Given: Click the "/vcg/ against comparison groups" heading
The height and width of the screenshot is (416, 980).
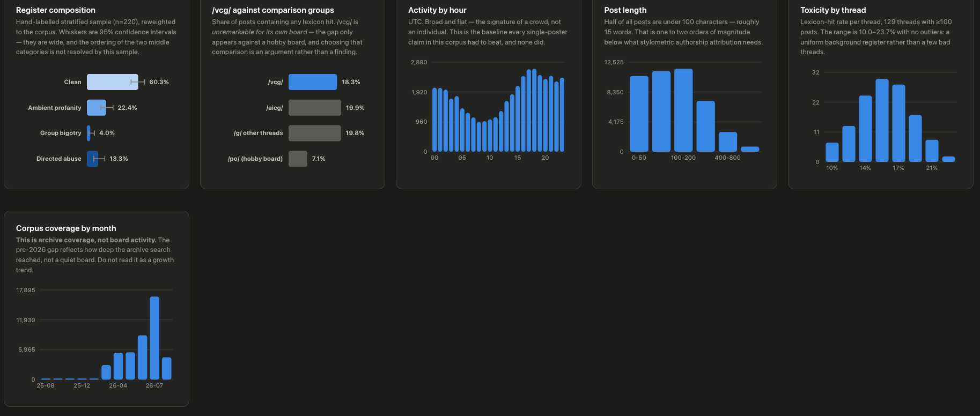Looking at the screenshot, I should click(x=273, y=10).
